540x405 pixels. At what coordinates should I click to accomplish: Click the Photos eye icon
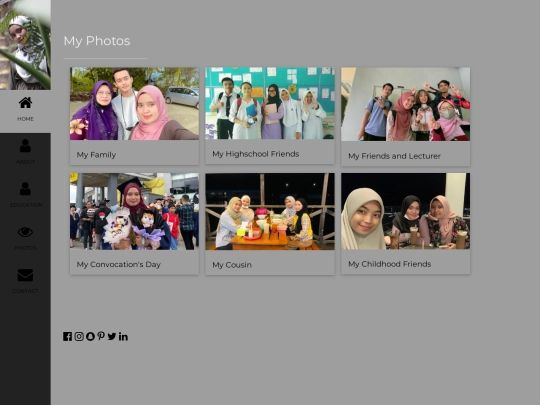tap(25, 232)
